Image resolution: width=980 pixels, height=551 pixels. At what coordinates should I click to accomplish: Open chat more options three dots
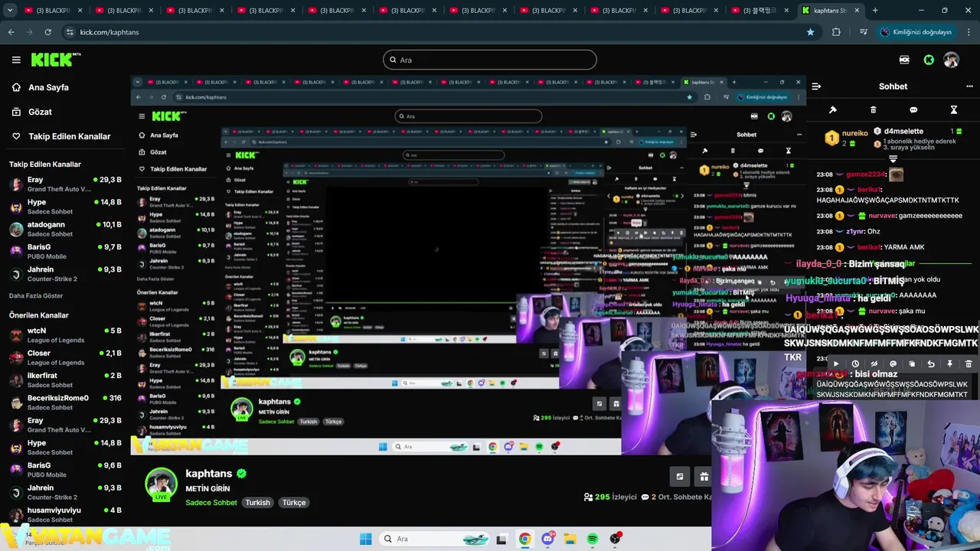coord(970,86)
